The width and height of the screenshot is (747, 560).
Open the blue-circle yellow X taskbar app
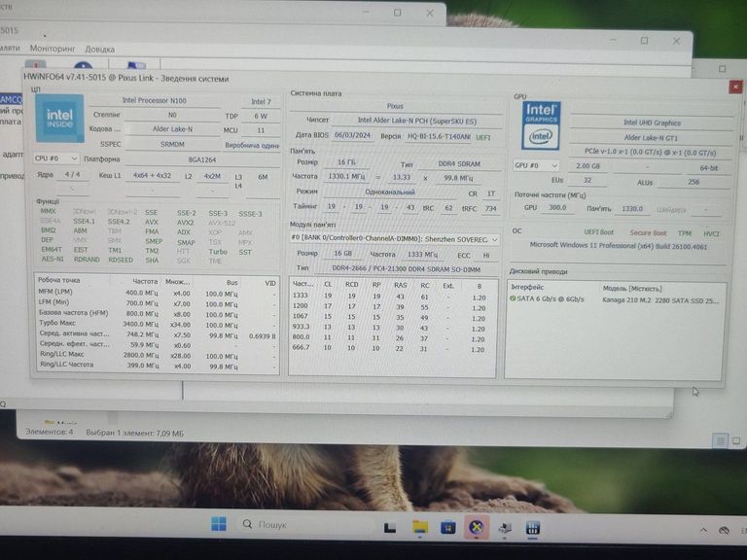coord(477,527)
